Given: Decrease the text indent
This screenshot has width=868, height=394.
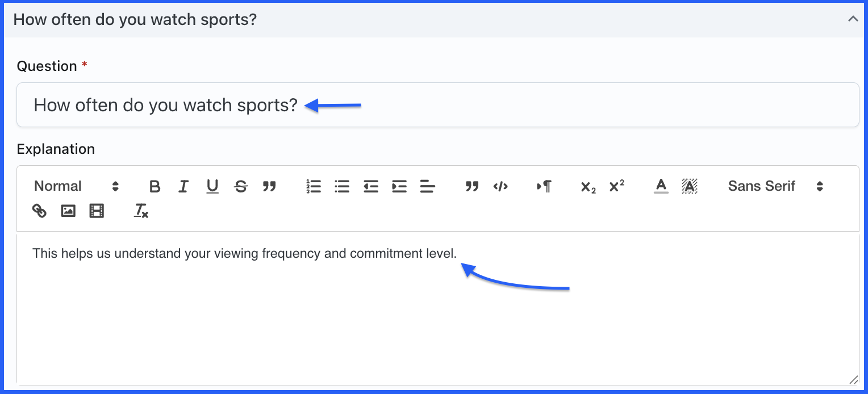Looking at the screenshot, I should coord(371,186).
